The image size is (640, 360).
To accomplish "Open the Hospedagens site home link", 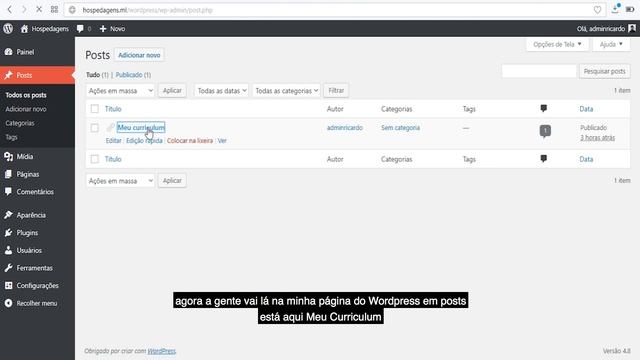I will (44, 29).
